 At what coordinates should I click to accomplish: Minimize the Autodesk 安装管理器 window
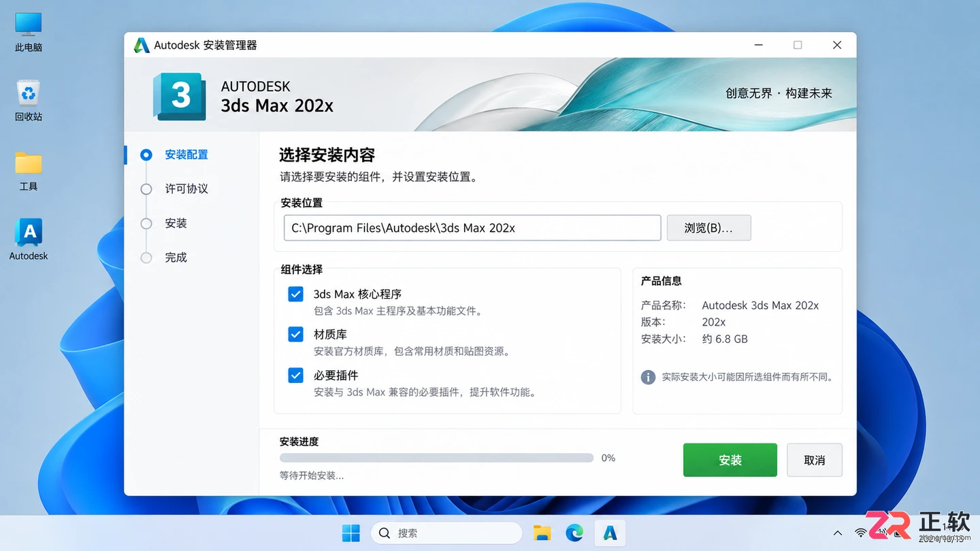point(759,46)
